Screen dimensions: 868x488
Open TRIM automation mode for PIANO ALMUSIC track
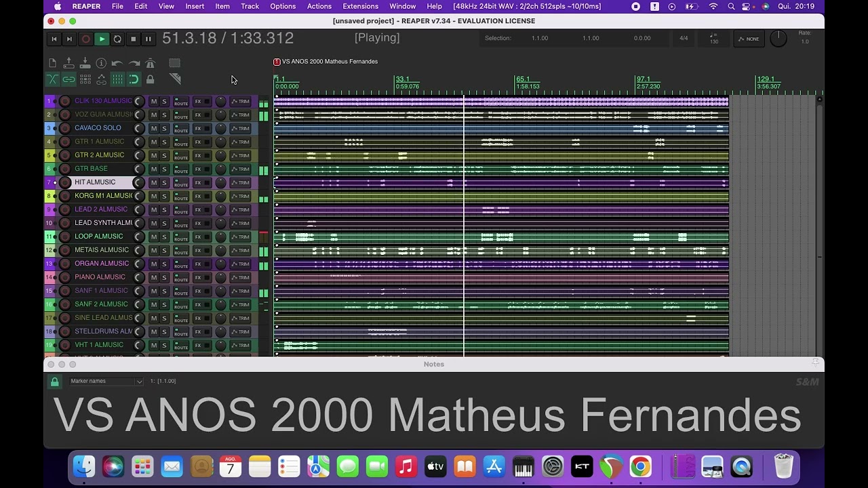[x=240, y=277]
